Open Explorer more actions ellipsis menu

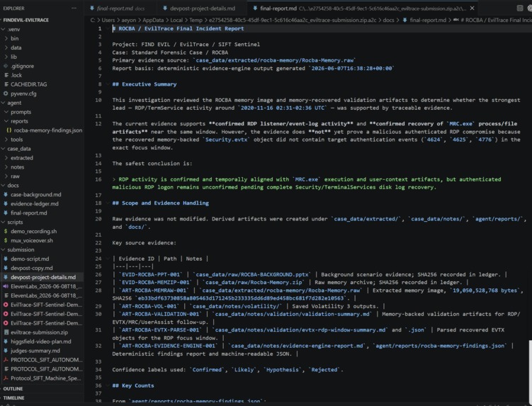click(74, 8)
